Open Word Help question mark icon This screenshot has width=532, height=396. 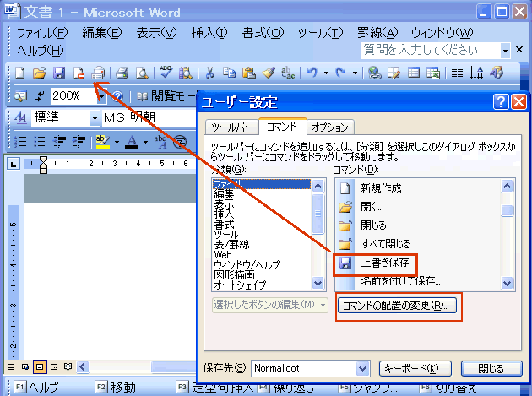117,97
